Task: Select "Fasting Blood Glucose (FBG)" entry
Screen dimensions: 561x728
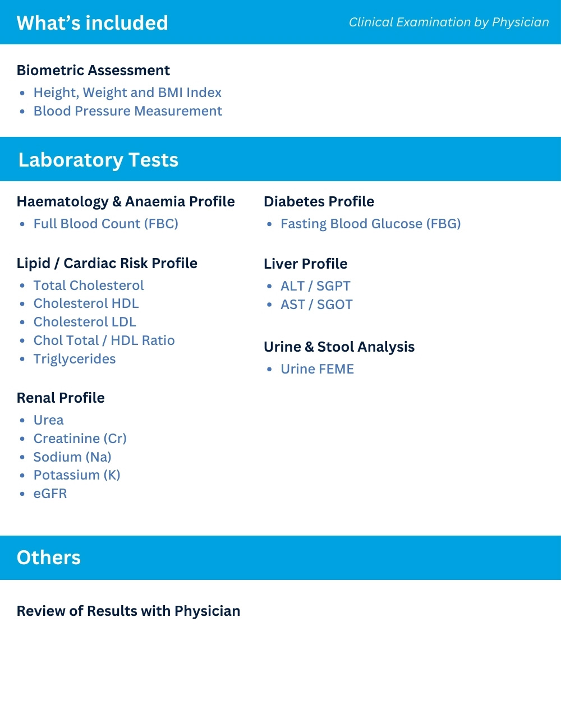Action: 371,224
